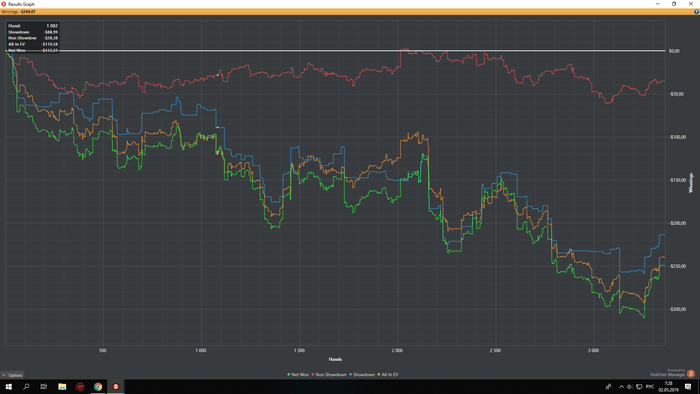Viewport: 700px width, 394px height.
Task: Click the Non Showdown -$28,38 tooltip row
Action: tap(33, 38)
